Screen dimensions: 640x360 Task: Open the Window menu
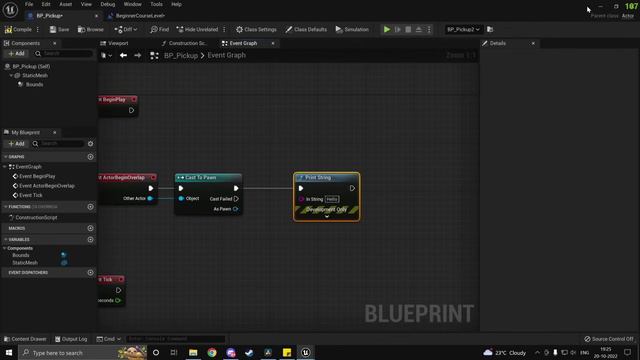click(132, 4)
